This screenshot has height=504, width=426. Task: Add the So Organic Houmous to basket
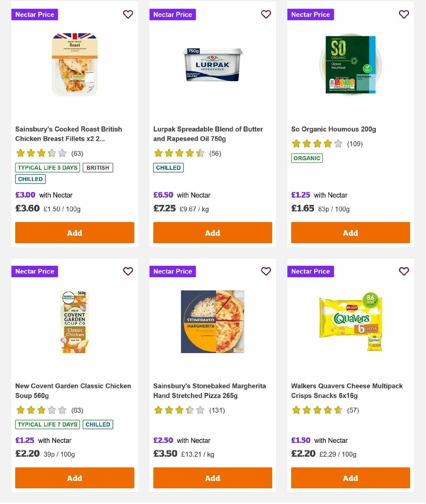pyautogui.click(x=350, y=233)
